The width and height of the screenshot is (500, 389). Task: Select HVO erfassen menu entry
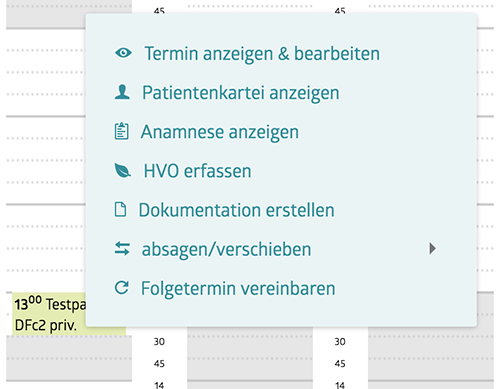197,171
